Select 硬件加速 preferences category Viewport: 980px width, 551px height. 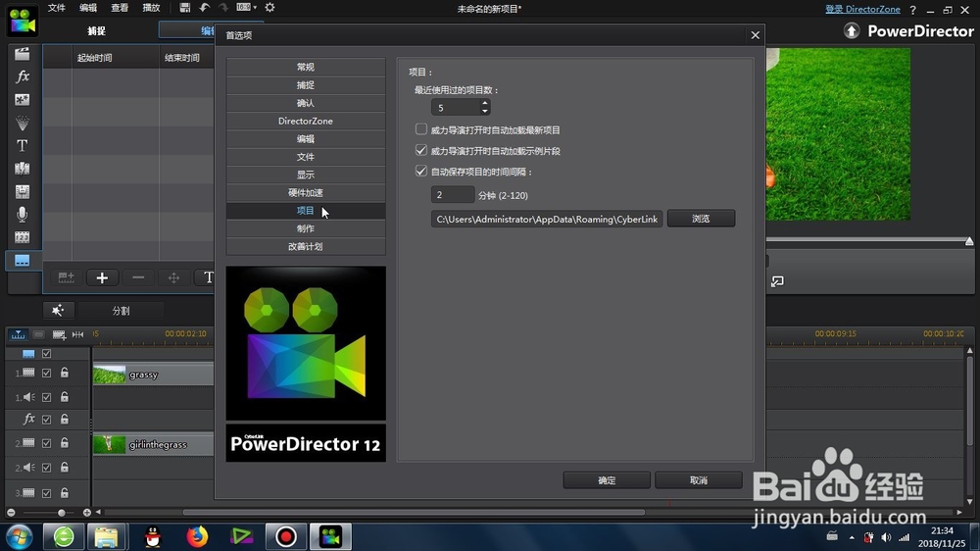click(x=306, y=192)
